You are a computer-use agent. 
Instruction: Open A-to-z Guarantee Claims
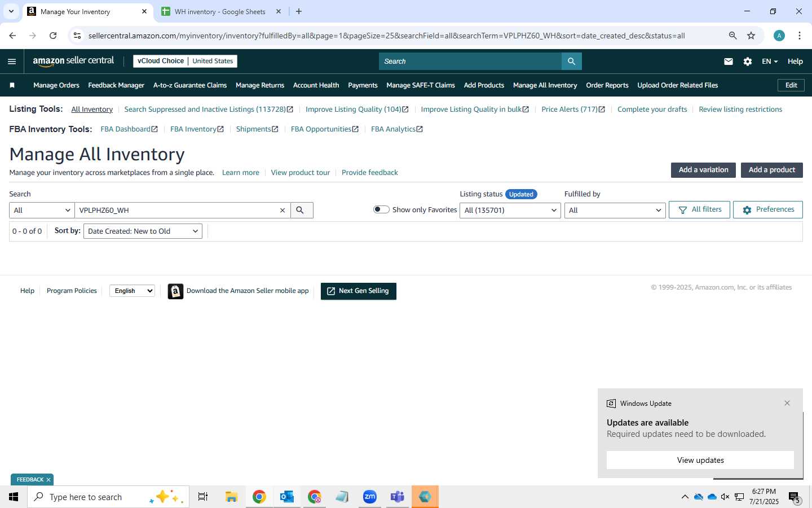[x=190, y=85]
